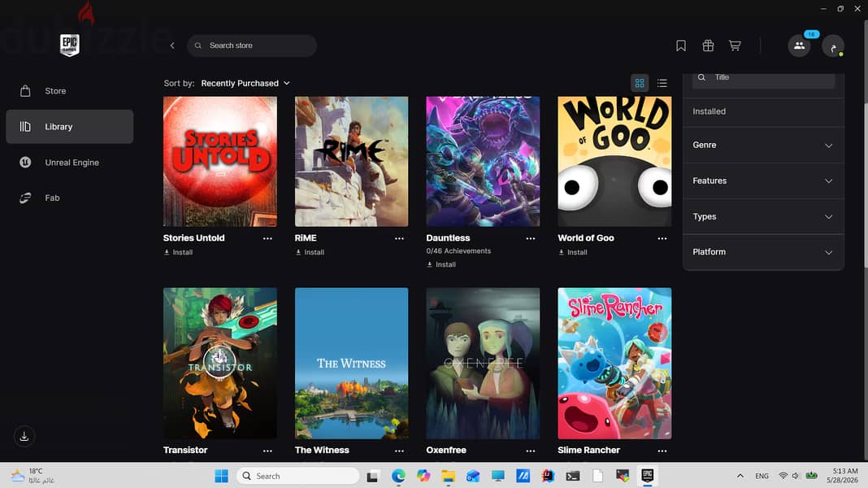Open the Store section
The width and height of the screenshot is (868, 488).
[x=70, y=91]
